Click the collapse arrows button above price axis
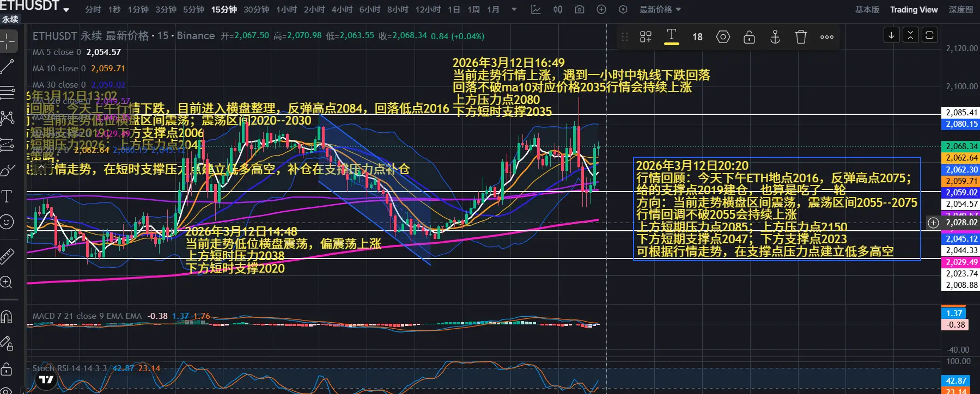Screen dimensions: 980x394 910,35
